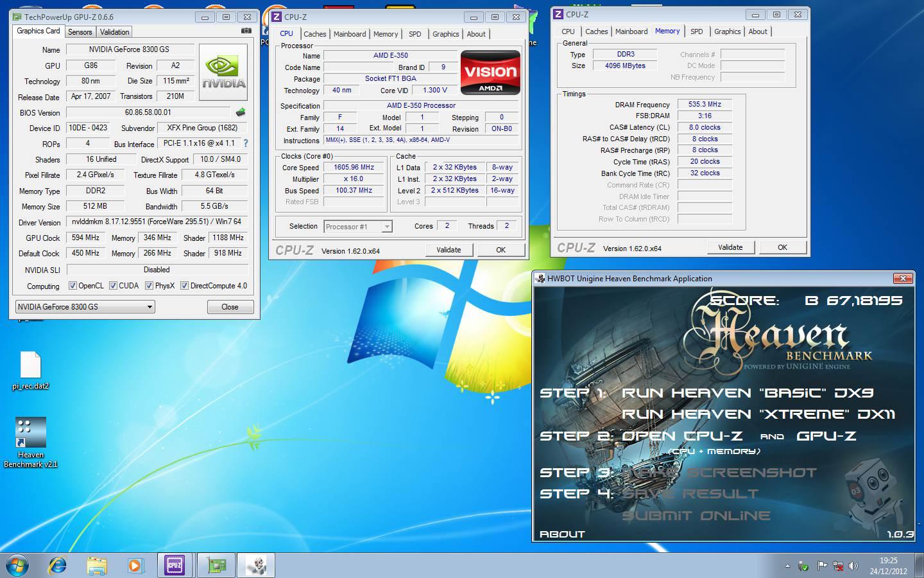Toggle the DirectCompute 4.0 checkbox in GPU-Z
The height and width of the screenshot is (578, 924).
coord(184,286)
